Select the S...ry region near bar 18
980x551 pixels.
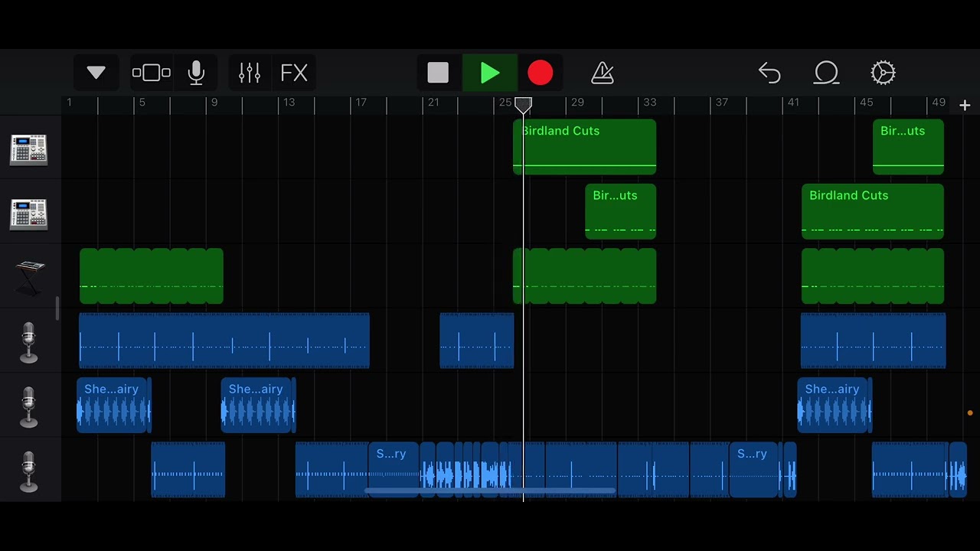(x=394, y=470)
